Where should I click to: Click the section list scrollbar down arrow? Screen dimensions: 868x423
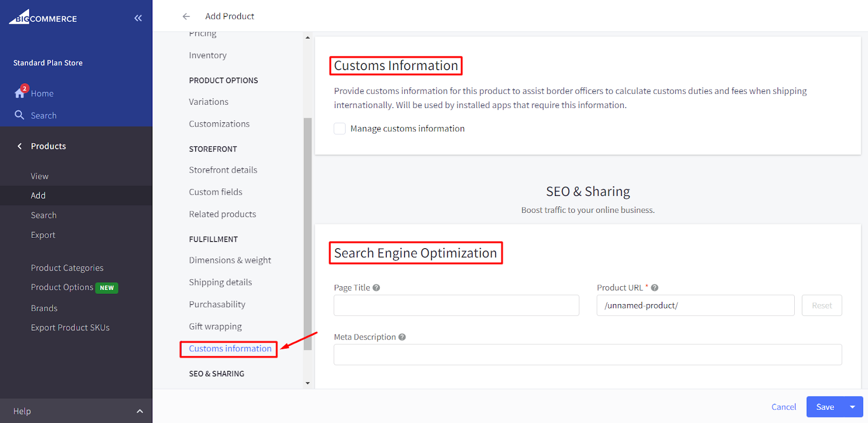pyautogui.click(x=308, y=383)
